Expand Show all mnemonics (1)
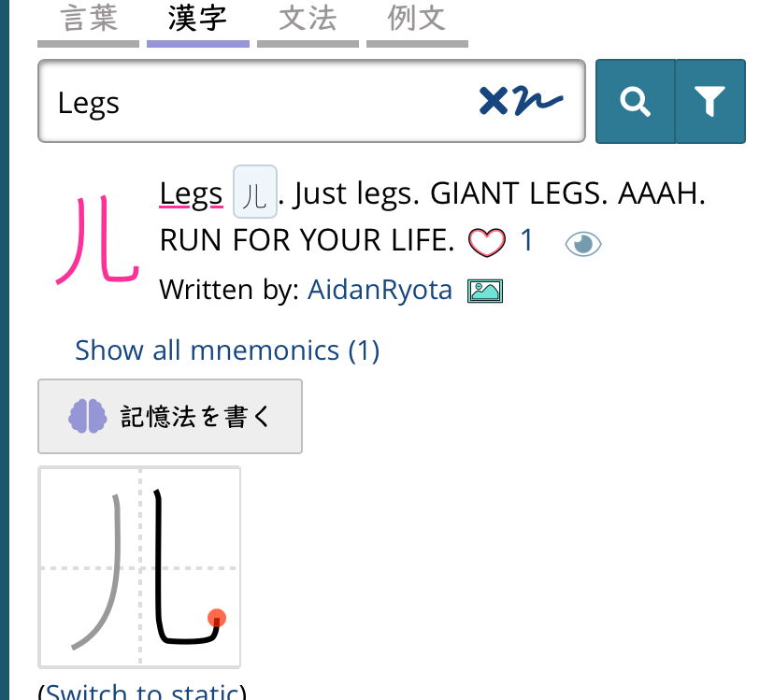 point(227,350)
